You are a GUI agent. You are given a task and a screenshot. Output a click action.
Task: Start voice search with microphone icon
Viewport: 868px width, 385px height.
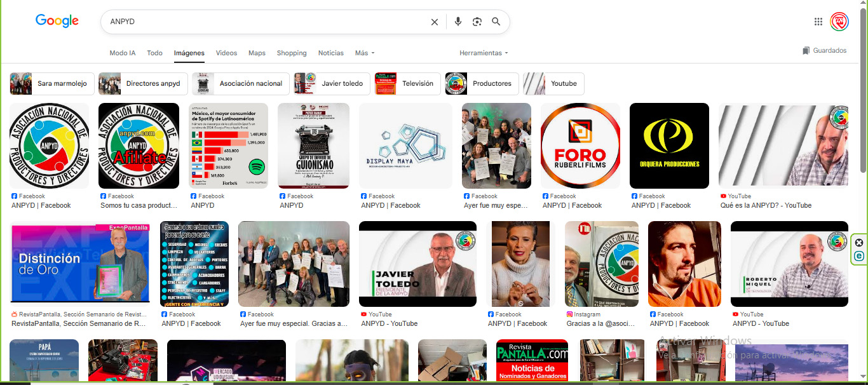[458, 22]
